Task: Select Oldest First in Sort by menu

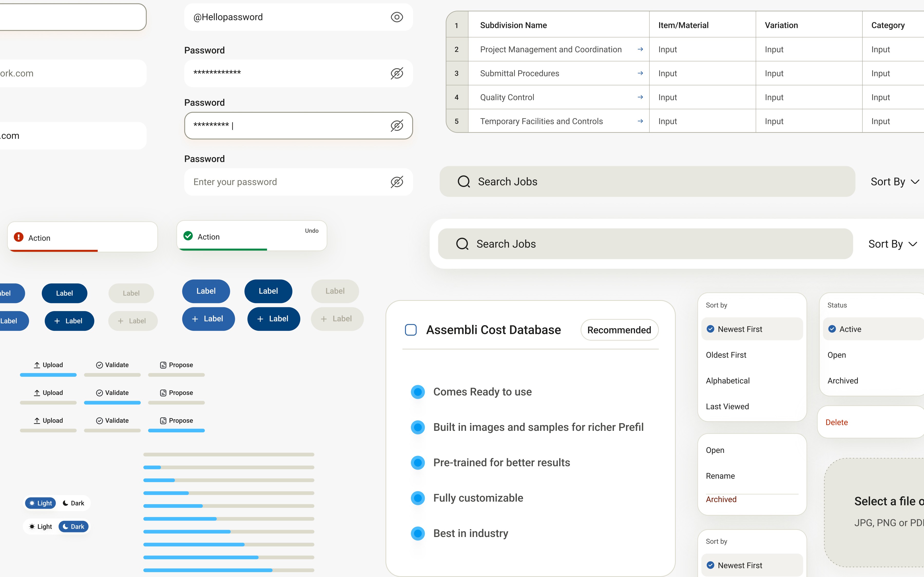Action: pyautogui.click(x=726, y=355)
